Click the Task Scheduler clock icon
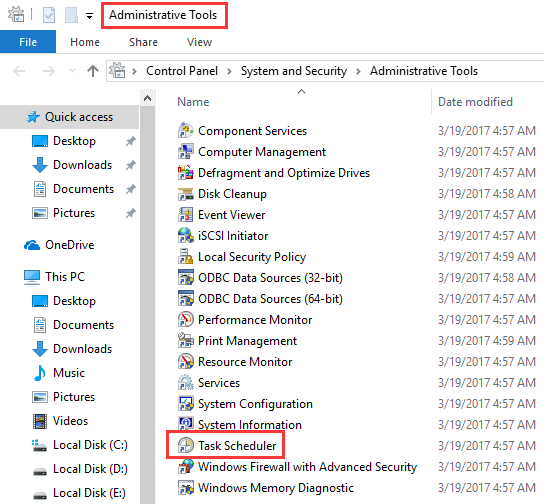 coord(186,446)
